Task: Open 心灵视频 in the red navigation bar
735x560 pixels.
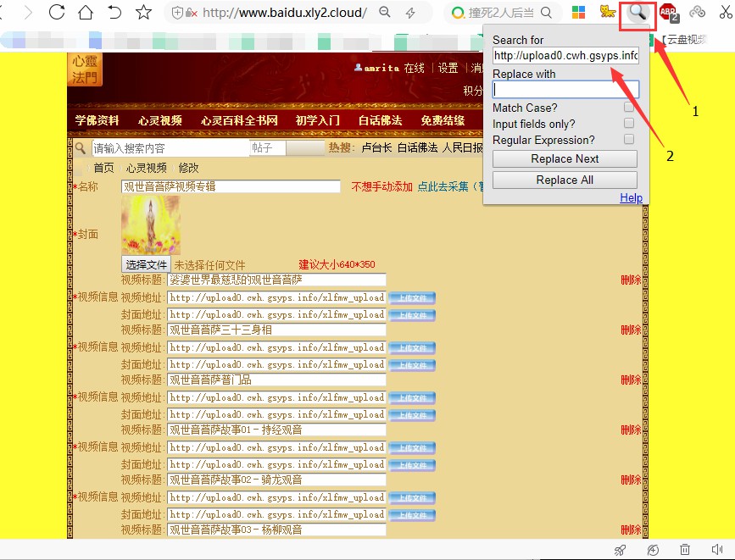Action: coord(160,120)
